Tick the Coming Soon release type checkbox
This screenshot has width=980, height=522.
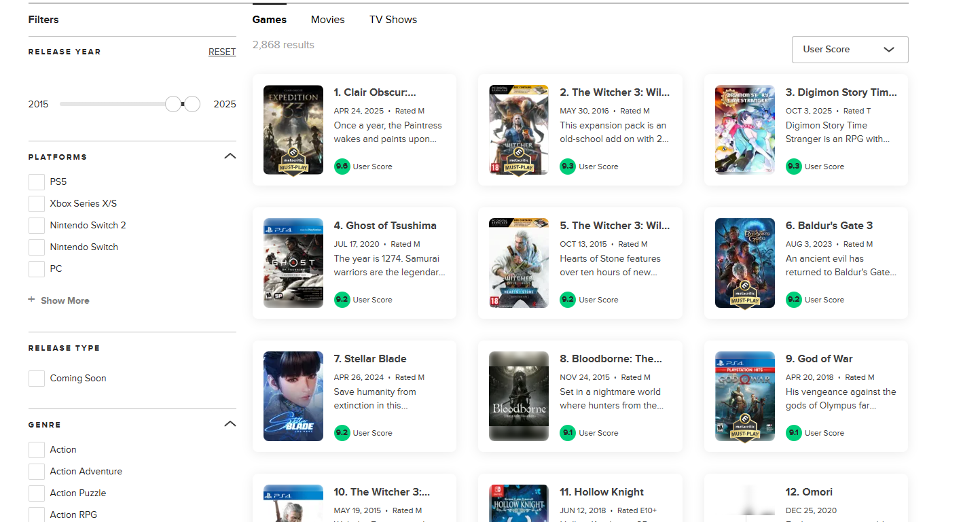coord(37,379)
